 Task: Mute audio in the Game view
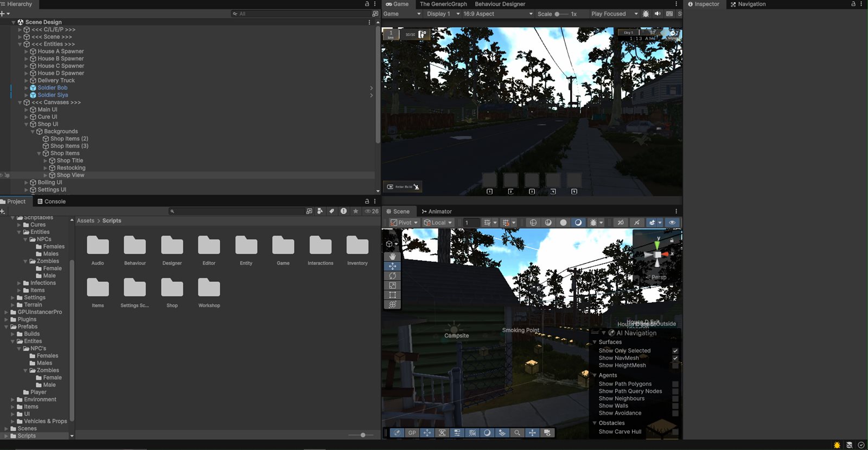(658, 14)
